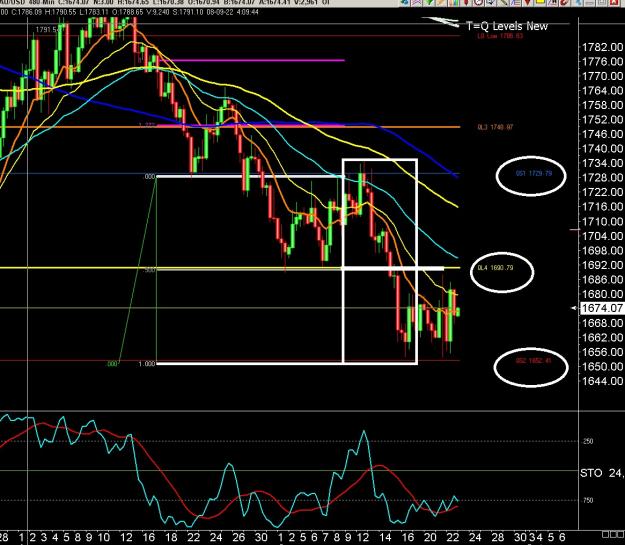Select the DS1 1729.79 level label

[534, 173]
